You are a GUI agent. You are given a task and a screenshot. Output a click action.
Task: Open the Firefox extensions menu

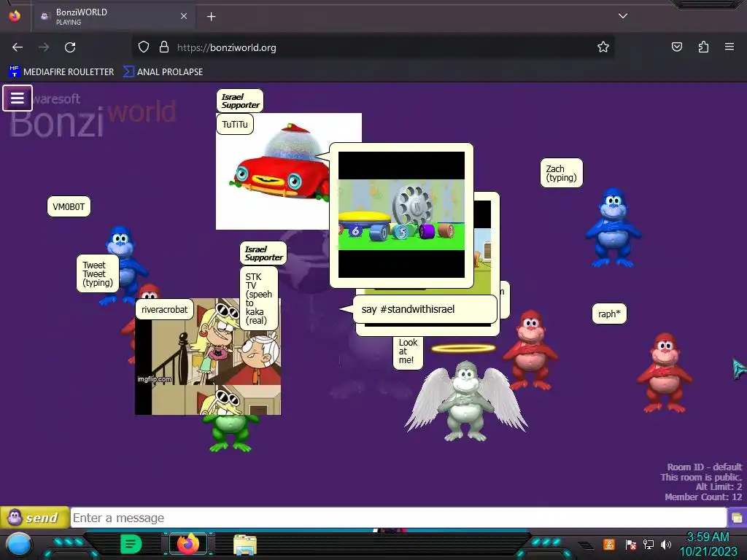click(x=703, y=47)
